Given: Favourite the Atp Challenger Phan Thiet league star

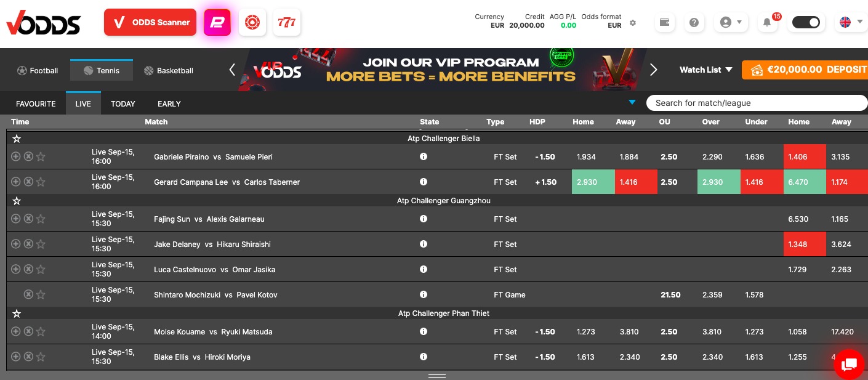Looking at the screenshot, I should click(x=17, y=313).
